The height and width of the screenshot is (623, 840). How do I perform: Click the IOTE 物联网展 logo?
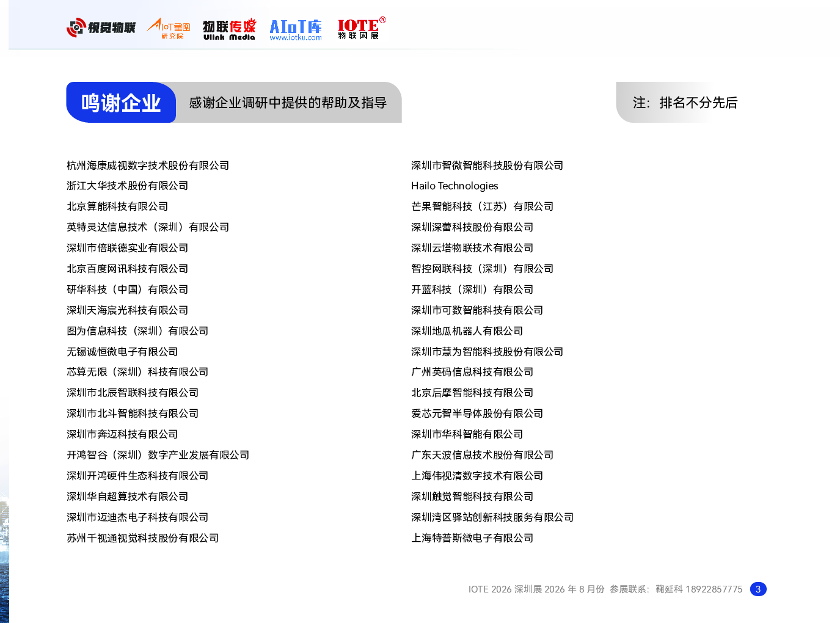pos(362,28)
